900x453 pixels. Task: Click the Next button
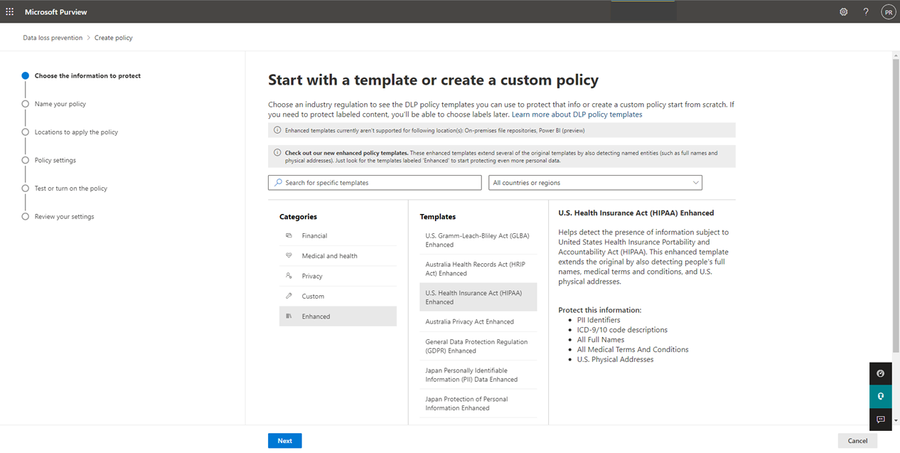pyautogui.click(x=285, y=440)
